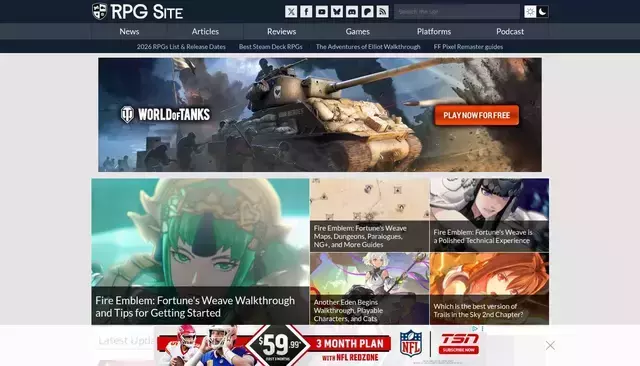Open the Reviews menu
This screenshot has height=366, width=640.
[282, 31]
